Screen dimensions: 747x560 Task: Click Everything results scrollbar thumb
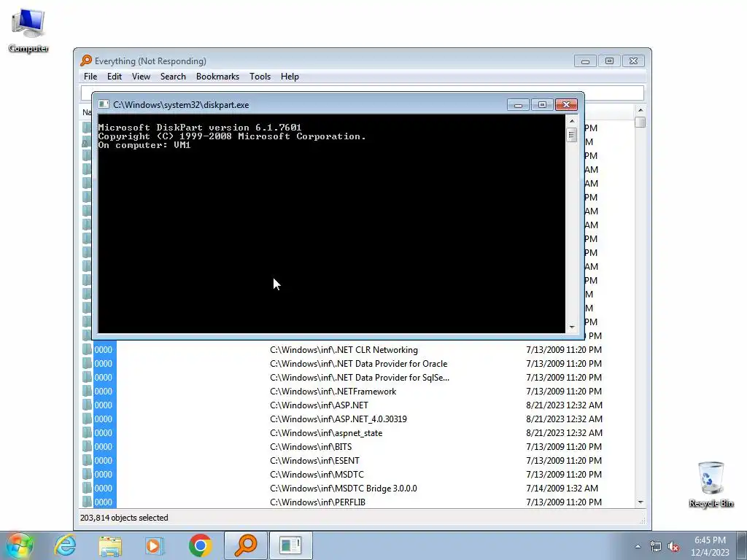point(640,122)
